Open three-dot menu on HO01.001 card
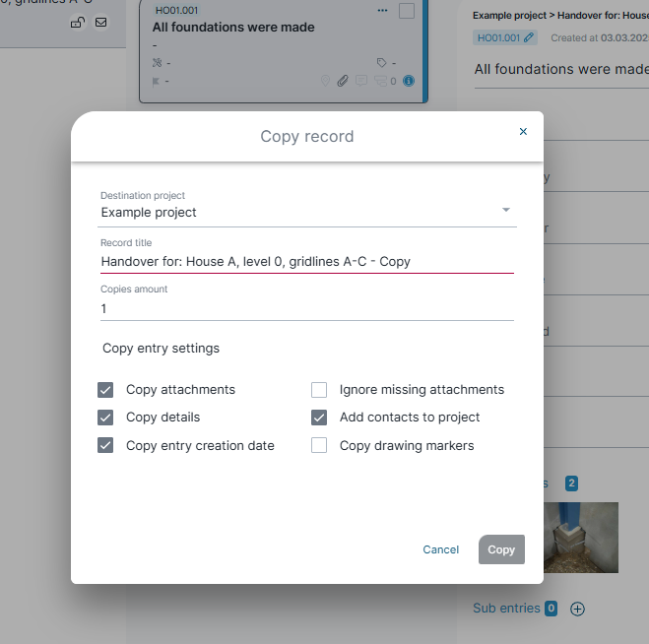This screenshot has width=649, height=644. (382, 11)
